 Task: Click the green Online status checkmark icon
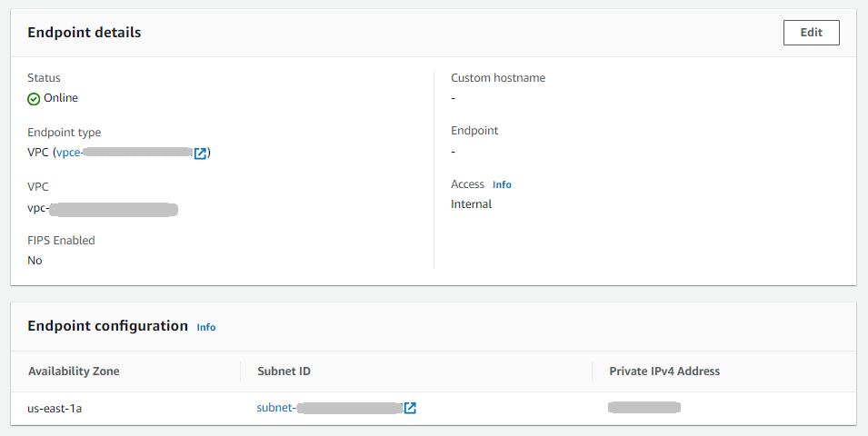(x=34, y=99)
